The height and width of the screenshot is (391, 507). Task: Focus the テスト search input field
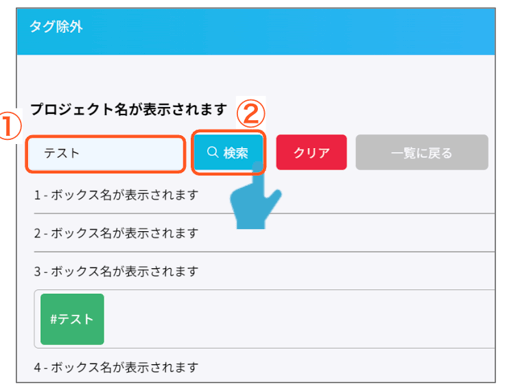(105, 153)
